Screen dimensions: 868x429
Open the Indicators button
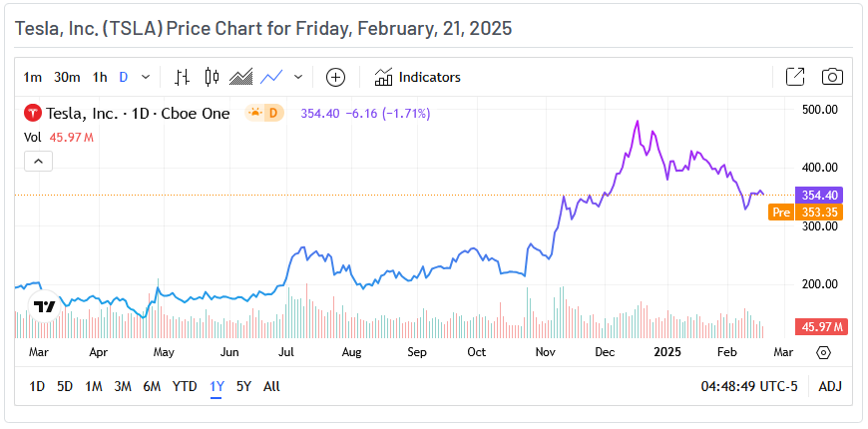coord(417,77)
